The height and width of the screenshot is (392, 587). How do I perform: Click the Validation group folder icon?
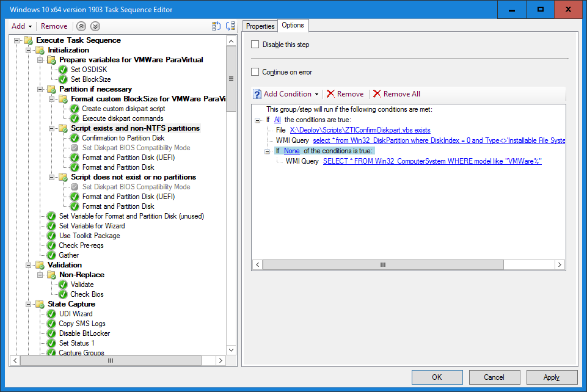click(40, 265)
